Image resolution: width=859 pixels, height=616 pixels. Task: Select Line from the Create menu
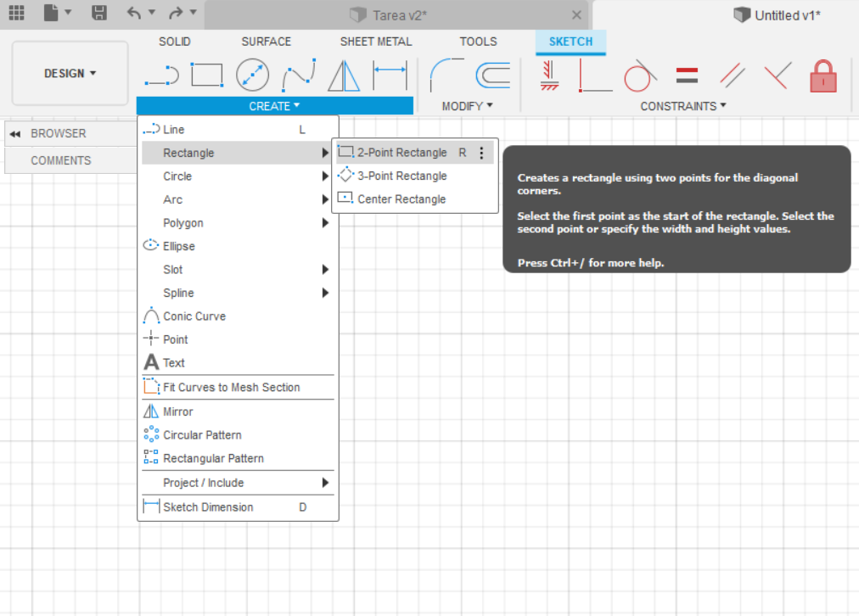[238, 130]
